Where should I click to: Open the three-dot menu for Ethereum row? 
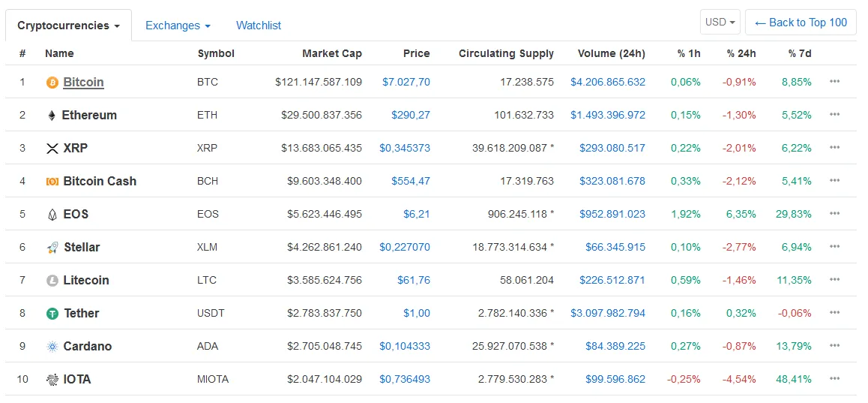(x=835, y=115)
